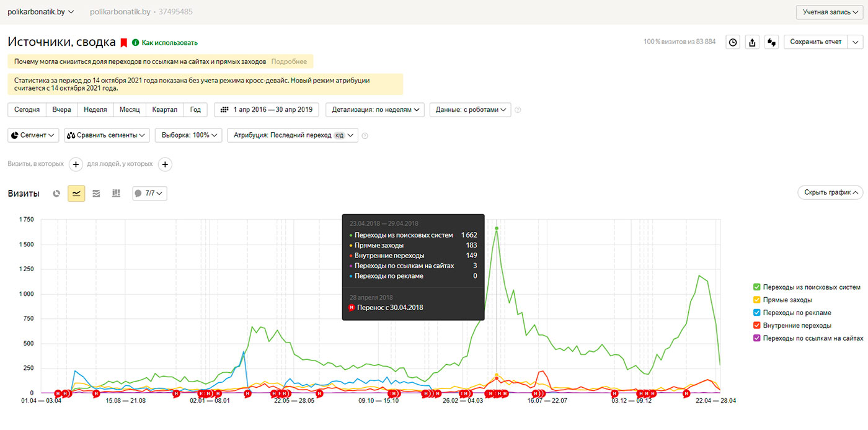Open Атрибуция: Последний переход dropdown

[x=293, y=135]
